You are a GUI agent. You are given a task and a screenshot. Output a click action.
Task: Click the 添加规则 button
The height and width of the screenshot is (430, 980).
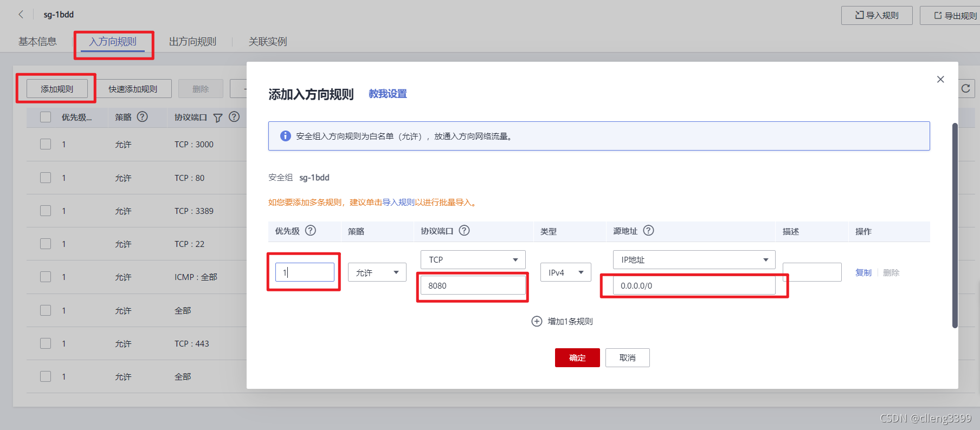point(57,89)
